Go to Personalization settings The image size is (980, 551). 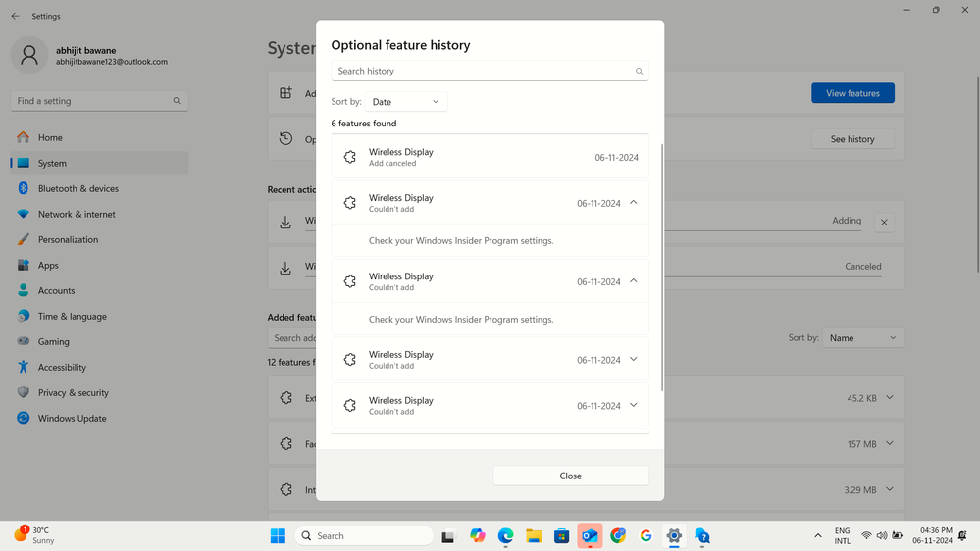99,240
